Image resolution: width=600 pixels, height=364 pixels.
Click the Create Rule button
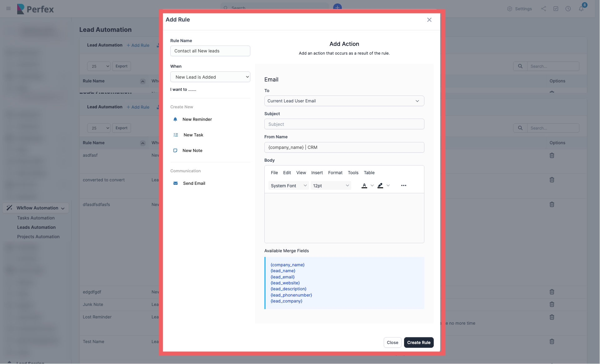point(419,342)
